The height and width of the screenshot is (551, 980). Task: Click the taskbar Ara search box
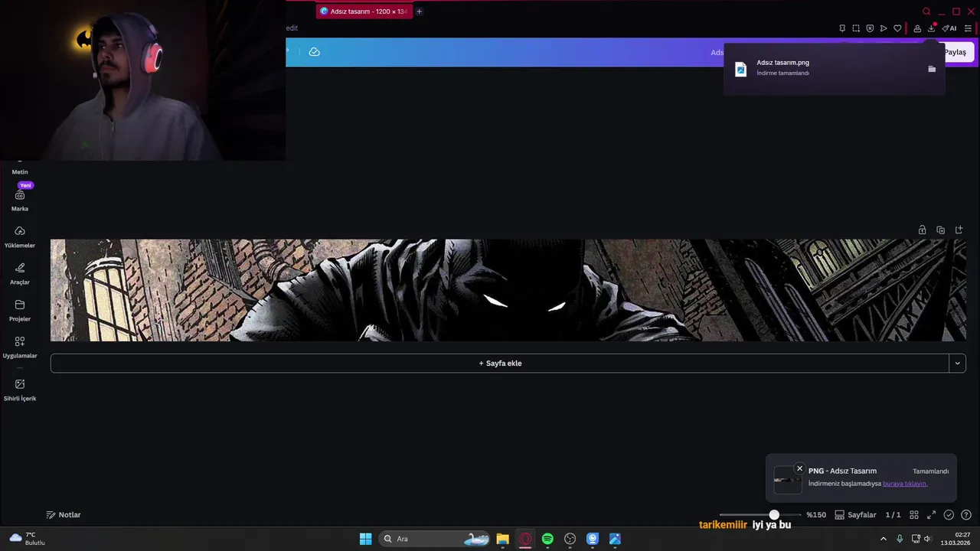434,539
